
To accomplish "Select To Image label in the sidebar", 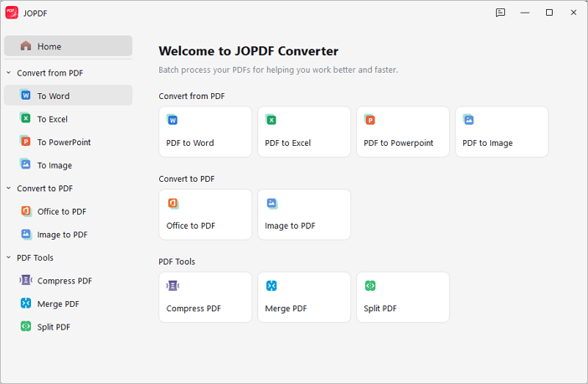I will (x=54, y=165).
